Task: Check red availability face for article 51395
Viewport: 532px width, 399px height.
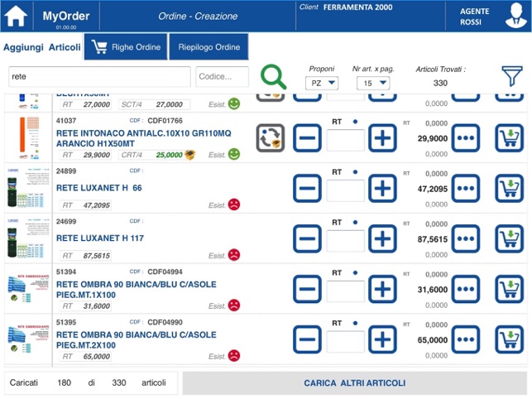Action: 234,355
